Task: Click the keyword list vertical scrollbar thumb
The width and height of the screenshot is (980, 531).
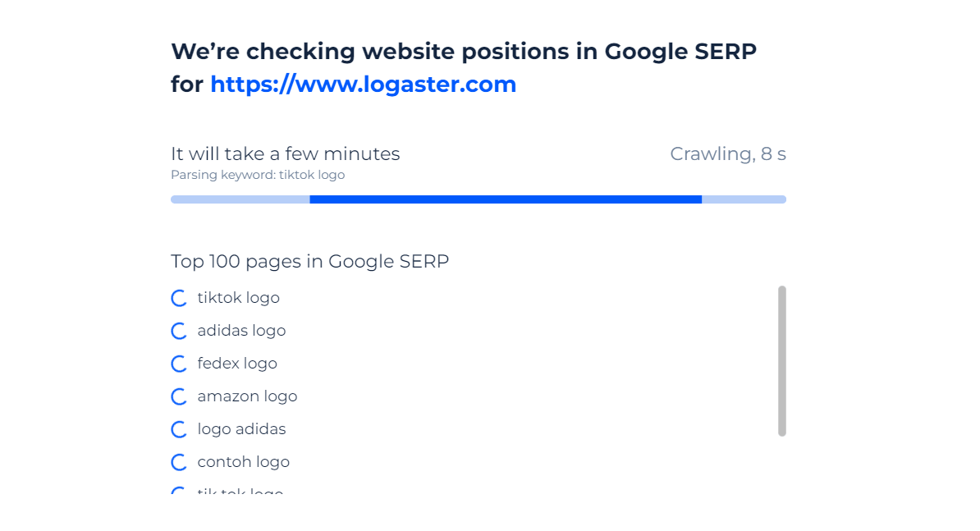Action: pyautogui.click(x=782, y=361)
